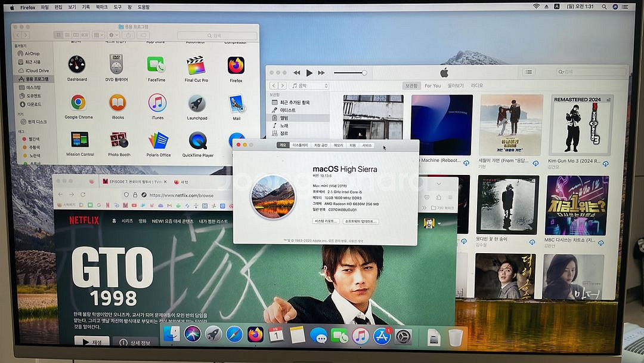The image size is (644, 363).
Task: Open Photo Booth icon in Finder
Action: (119, 140)
